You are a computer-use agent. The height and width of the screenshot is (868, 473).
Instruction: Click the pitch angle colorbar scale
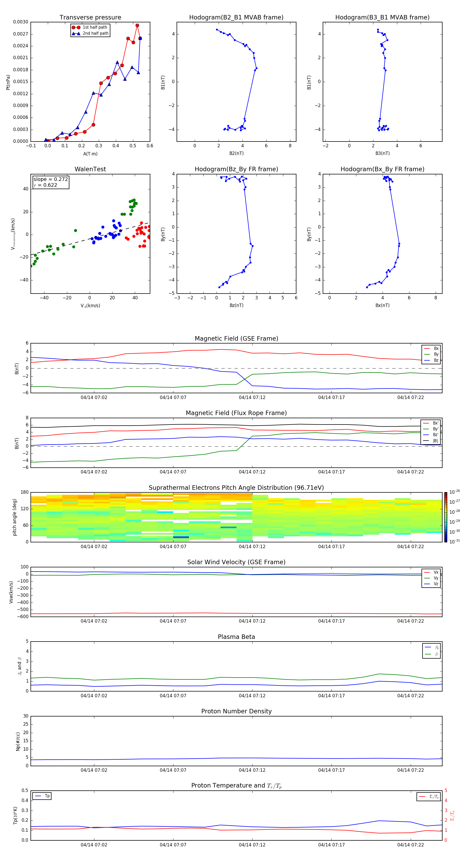tap(446, 518)
